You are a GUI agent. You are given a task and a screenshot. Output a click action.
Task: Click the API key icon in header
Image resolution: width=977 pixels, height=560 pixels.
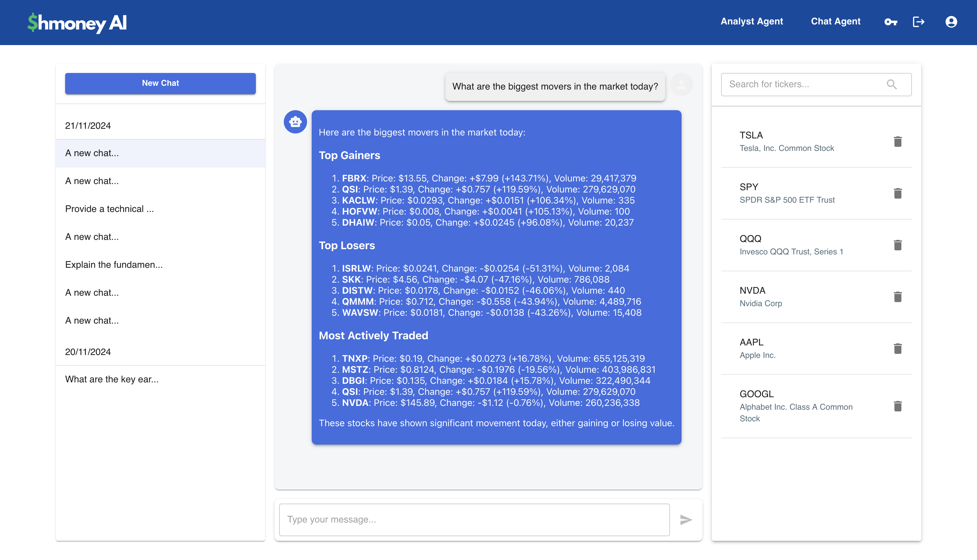coord(890,22)
